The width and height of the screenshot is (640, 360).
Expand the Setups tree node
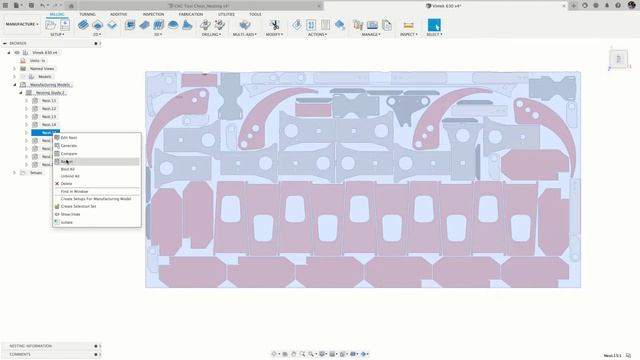pos(15,173)
